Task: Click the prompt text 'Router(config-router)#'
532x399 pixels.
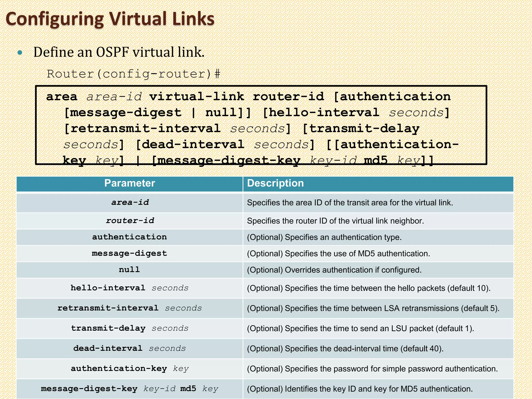Action: 134,74
